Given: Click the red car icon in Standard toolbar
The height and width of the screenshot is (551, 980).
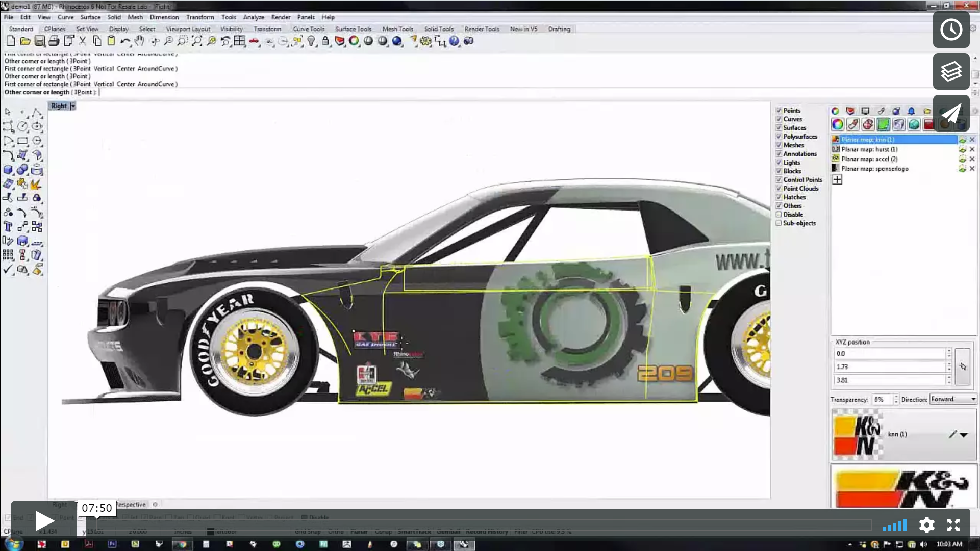Looking at the screenshot, I should tap(254, 41).
